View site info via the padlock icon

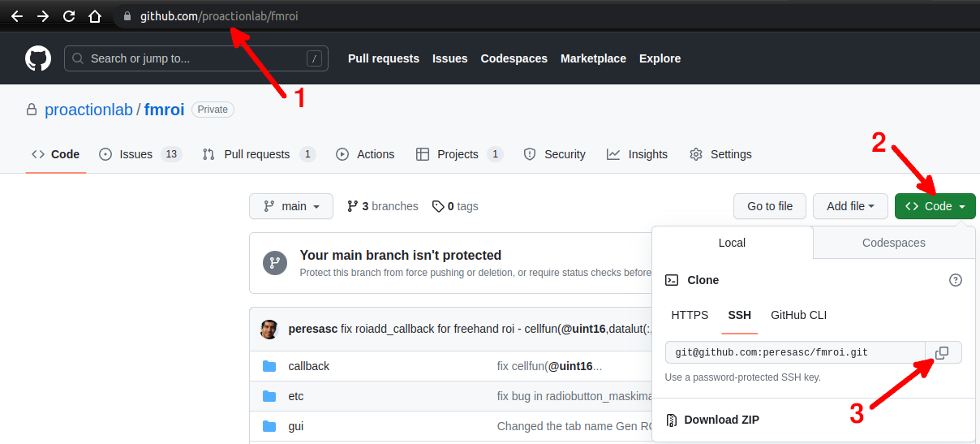coord(127,16)
